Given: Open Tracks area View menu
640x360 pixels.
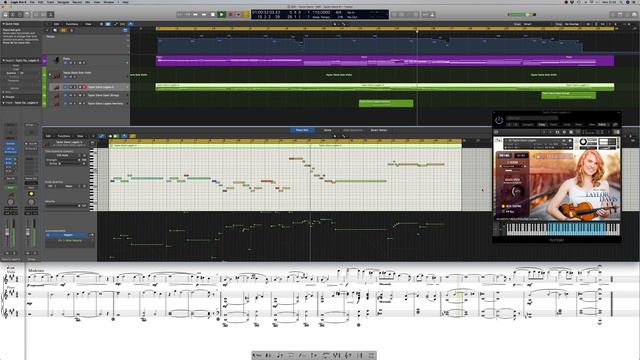Looking at the screenshot, I should 88,24.
